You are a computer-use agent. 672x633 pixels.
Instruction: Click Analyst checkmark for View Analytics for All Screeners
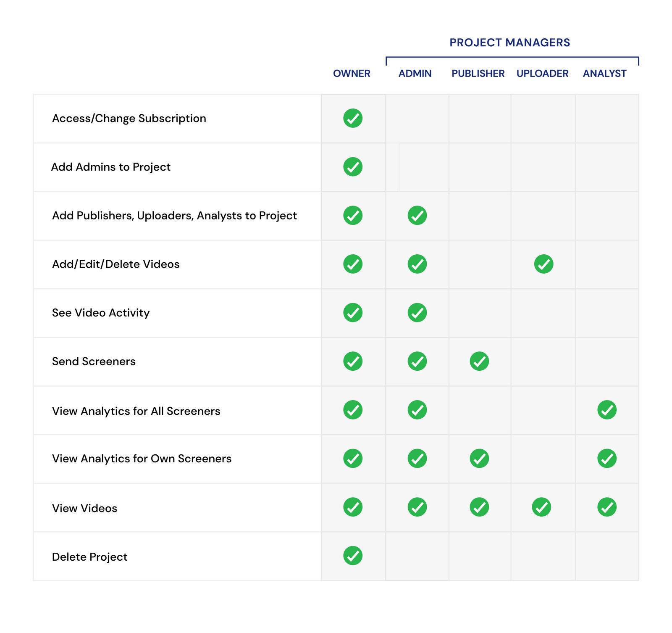(607, 410)
